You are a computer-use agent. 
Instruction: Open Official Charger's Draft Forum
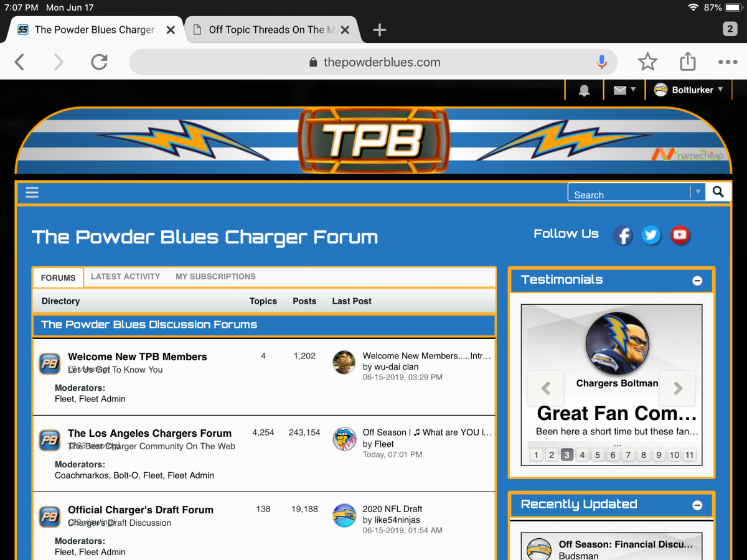pos(141,510)
